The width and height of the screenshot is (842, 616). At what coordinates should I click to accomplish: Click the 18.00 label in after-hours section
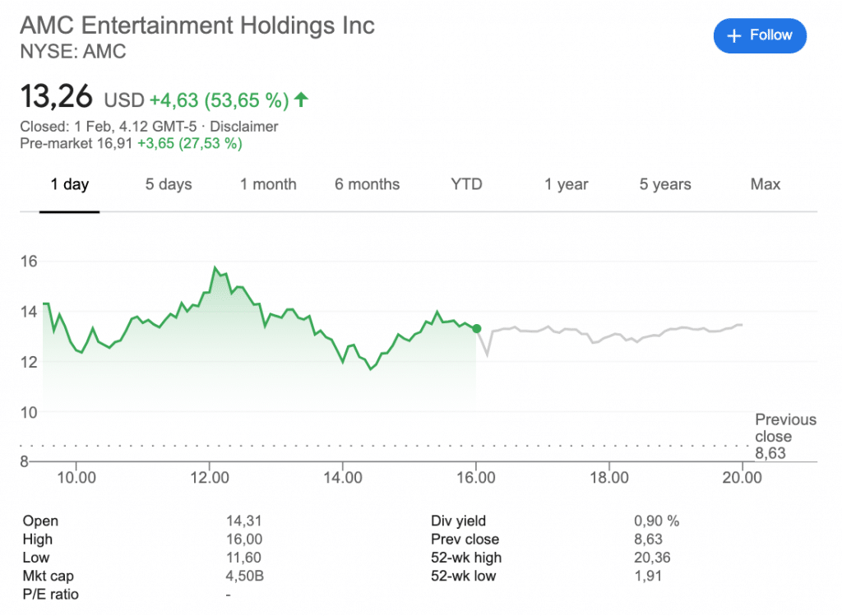pyautogui.click(x=608, y=477)
